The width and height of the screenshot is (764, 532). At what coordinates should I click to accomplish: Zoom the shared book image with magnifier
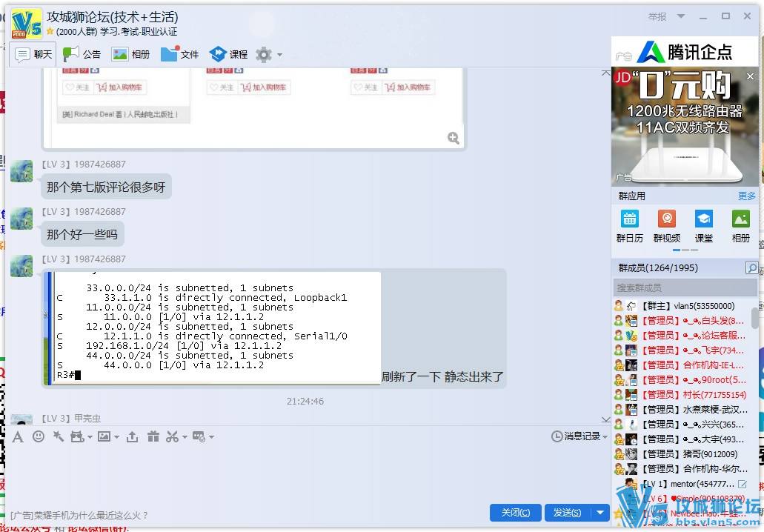tap(454, 138)
